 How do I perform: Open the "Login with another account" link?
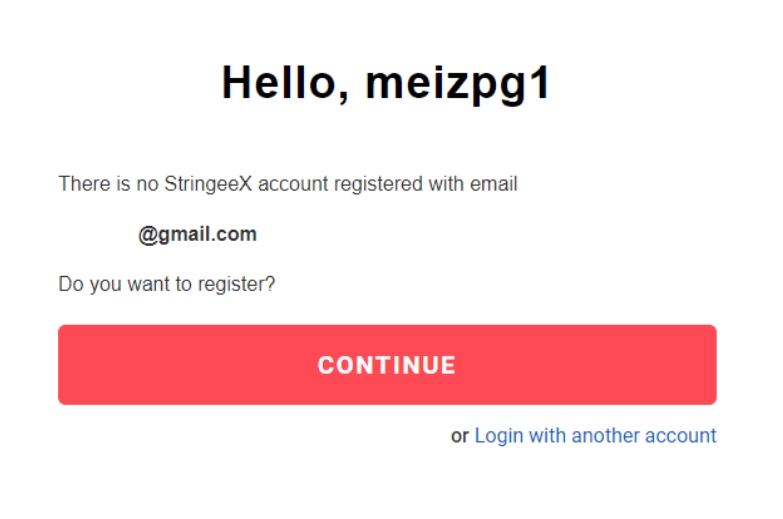pyautogui.click(x=595, y=436)
